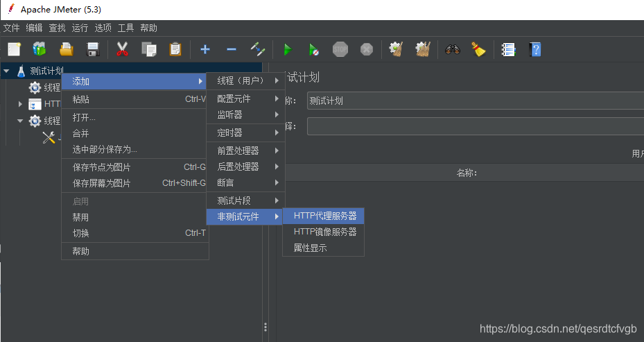644x342 pixels.
Task: Open the Templates icon in toolbar
Action: [40, 49]
